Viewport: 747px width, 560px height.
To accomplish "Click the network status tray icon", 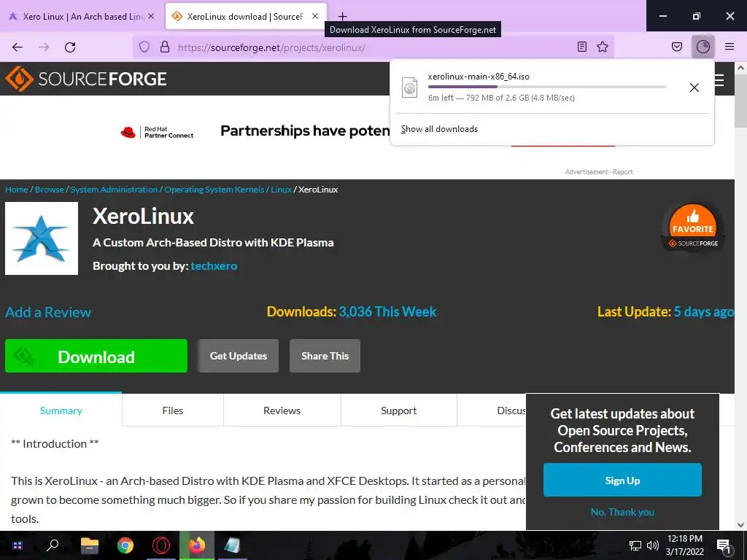I will (635, 545).
